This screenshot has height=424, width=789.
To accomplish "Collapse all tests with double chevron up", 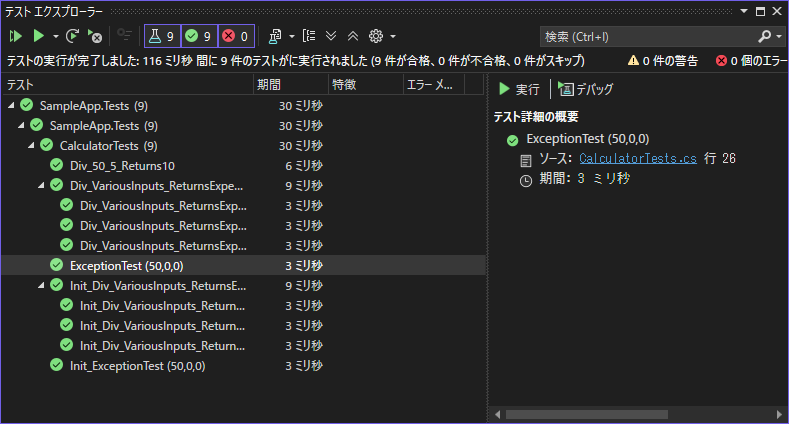I will pos(353,36).
